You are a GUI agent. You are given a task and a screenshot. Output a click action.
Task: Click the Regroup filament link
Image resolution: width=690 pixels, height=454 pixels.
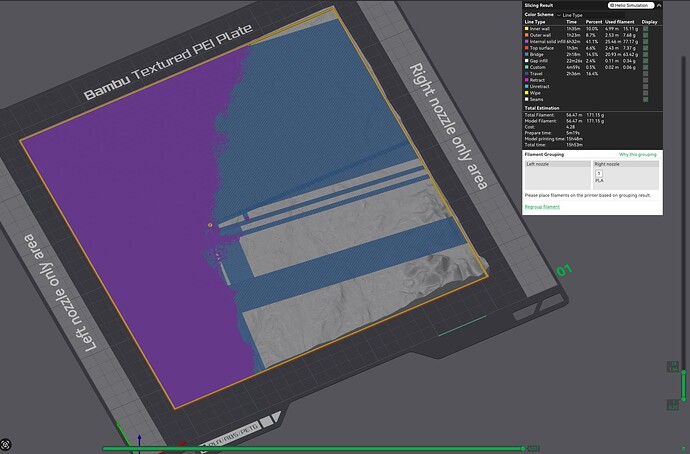coord(542,207)
